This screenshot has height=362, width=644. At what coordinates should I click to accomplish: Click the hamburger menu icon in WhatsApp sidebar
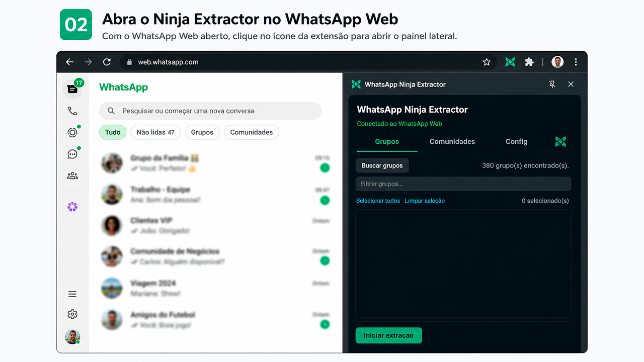tap(72, 294)
